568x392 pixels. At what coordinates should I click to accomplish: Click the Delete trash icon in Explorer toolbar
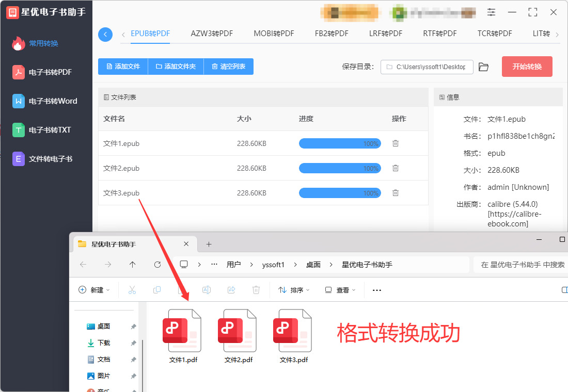click(256, 290)
